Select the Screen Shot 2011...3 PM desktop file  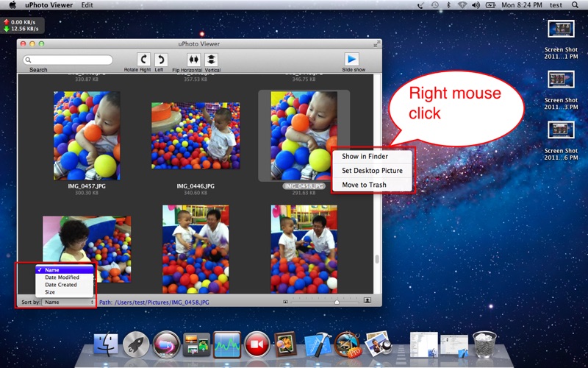[x=561, y=91]
